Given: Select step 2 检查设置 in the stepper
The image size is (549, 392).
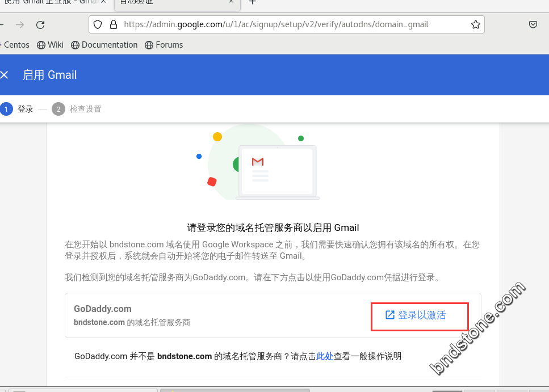Looking at the screenshot, I should pos(77,109).
